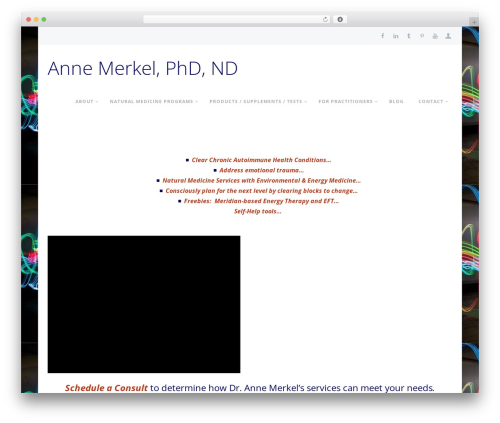This screenshot has height=423, width=500.
Task: Click the green maximize window dot
Action: [44, 19]
